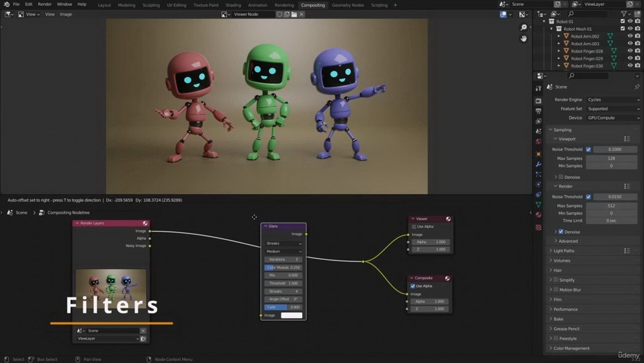Click Render Layers node render icon
The height and width of the screenshot is (363, 644).
pos(145,223)
